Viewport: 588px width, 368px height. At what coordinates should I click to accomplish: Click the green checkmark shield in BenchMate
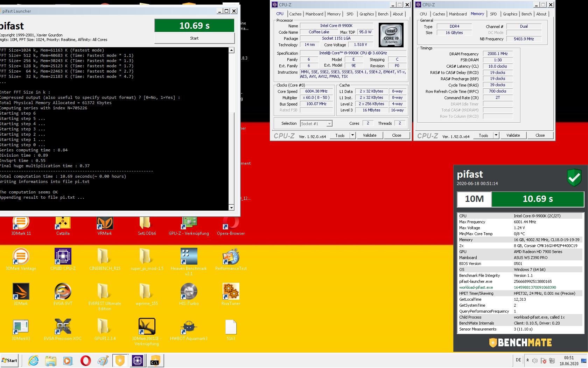click(574, 178)
